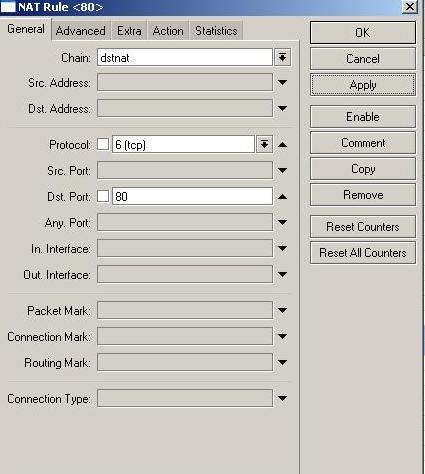Click the disabled In. Interface field

(185, 248)
